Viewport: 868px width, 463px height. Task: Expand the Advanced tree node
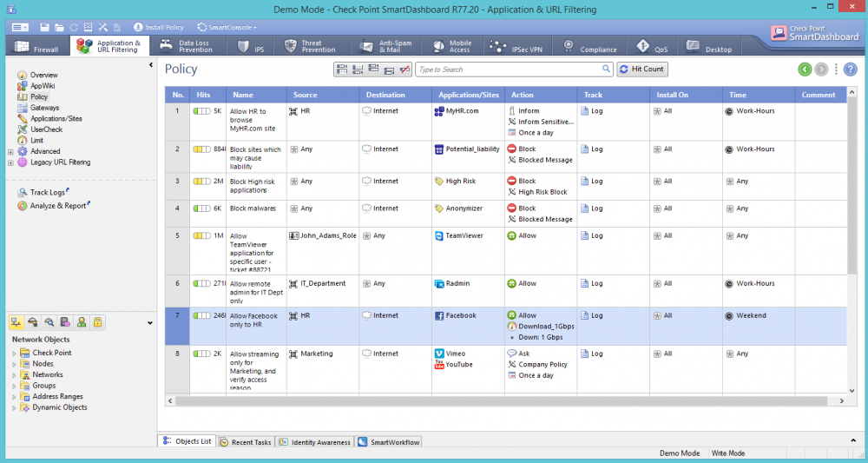10,152
